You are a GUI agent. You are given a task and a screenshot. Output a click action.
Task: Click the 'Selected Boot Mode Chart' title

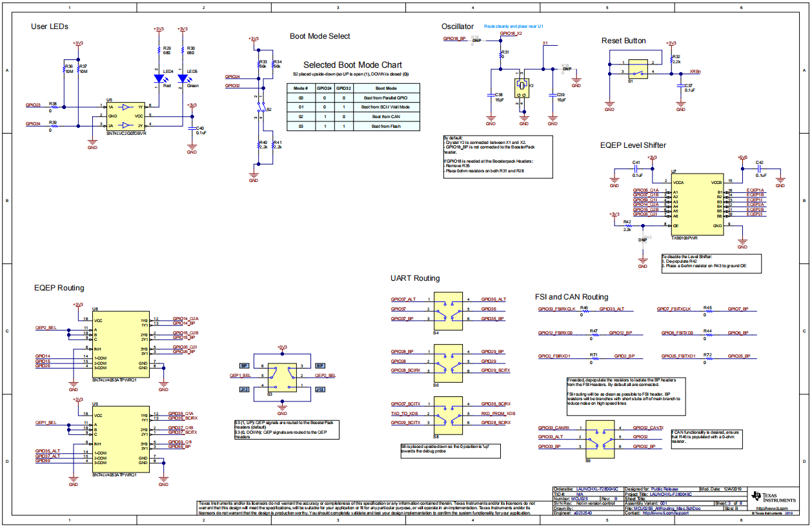352,65
